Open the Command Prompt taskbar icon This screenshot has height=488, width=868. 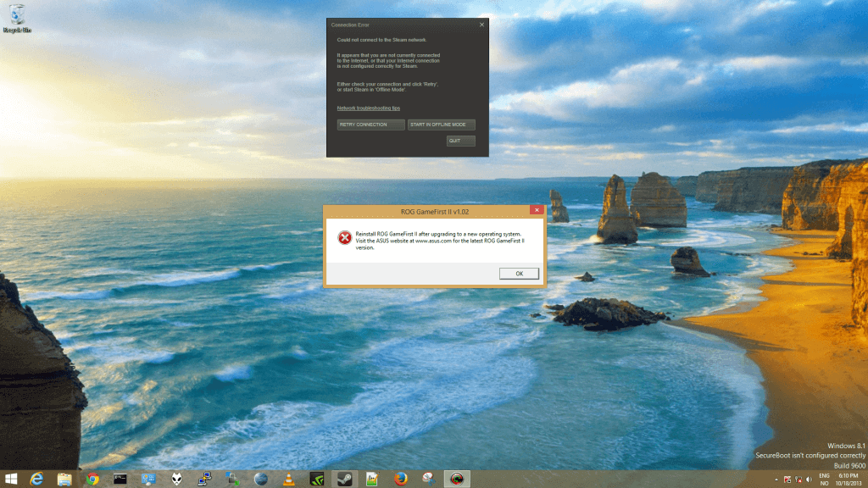pos(120,480)
